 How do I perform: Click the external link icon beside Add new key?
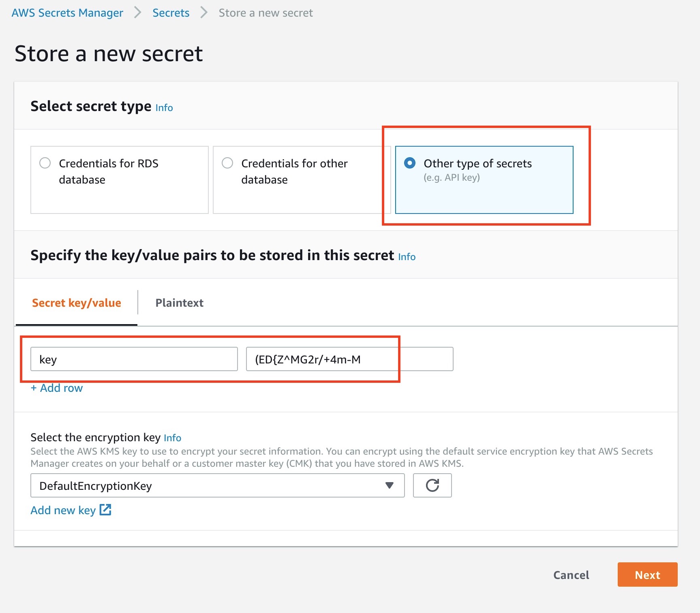point(105,510)
